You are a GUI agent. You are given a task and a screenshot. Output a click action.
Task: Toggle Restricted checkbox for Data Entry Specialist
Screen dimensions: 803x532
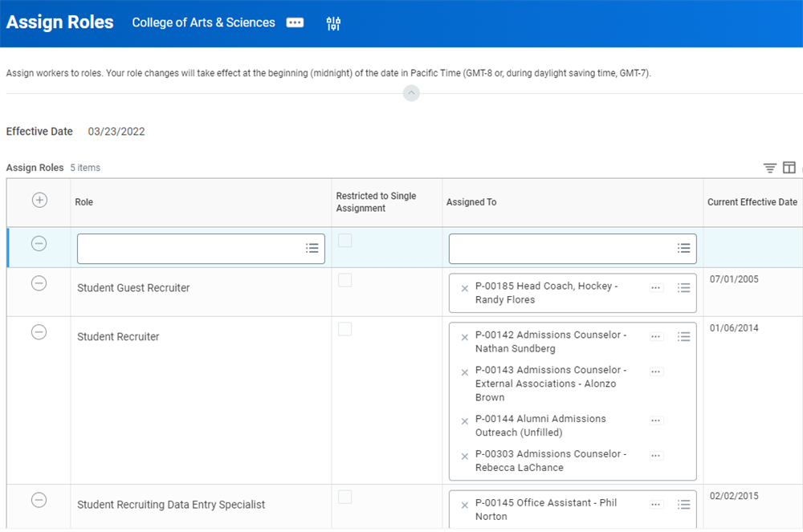(345, 497)
